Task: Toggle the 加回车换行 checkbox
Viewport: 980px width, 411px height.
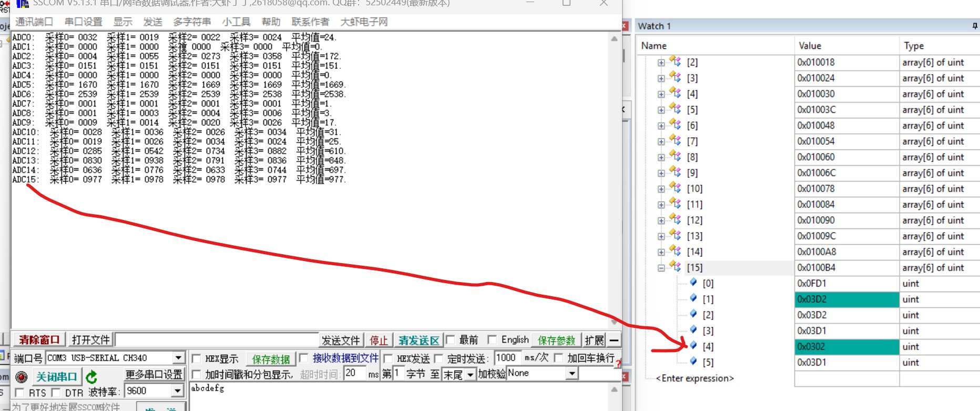Action: [558, 358]
